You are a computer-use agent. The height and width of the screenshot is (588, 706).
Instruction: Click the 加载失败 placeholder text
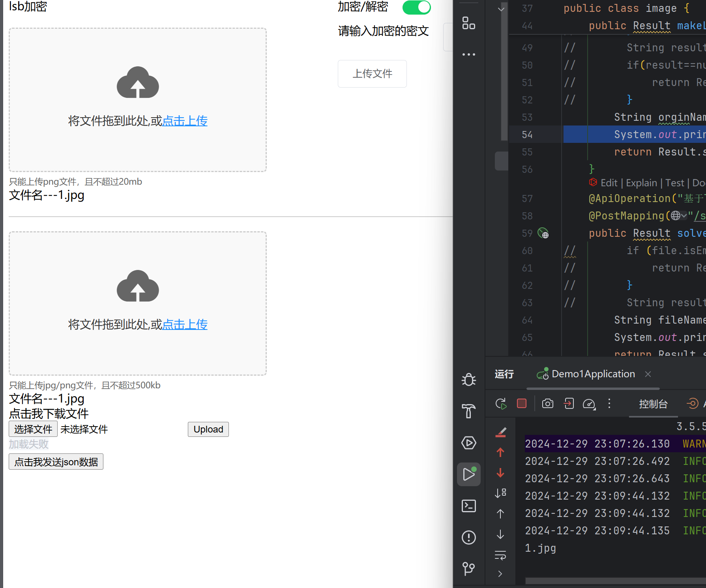click(x=29, y=444)
